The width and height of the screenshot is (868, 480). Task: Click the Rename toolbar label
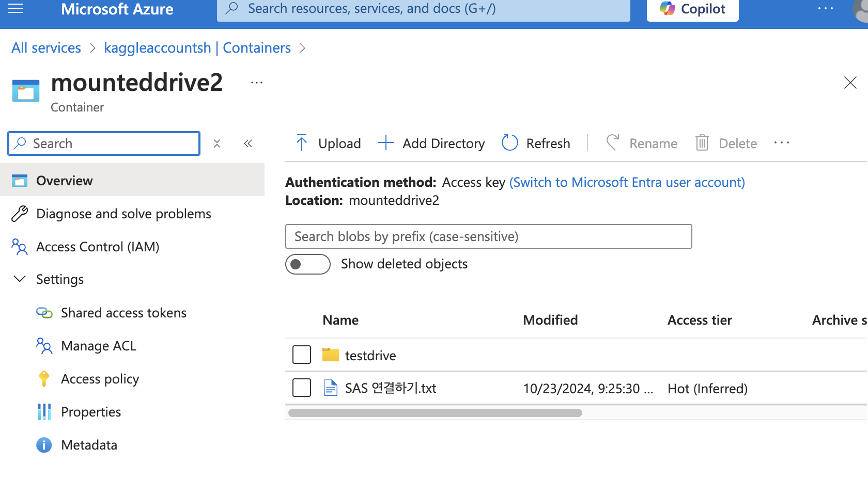(653, 143)
